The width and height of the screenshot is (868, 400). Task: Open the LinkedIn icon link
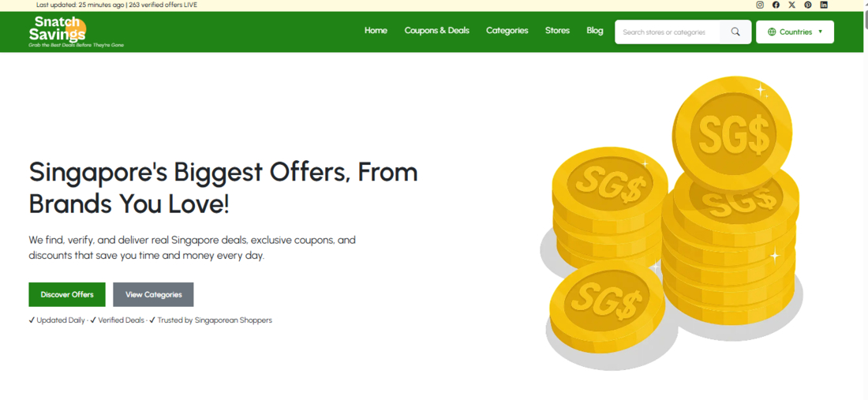coord(824,5)
